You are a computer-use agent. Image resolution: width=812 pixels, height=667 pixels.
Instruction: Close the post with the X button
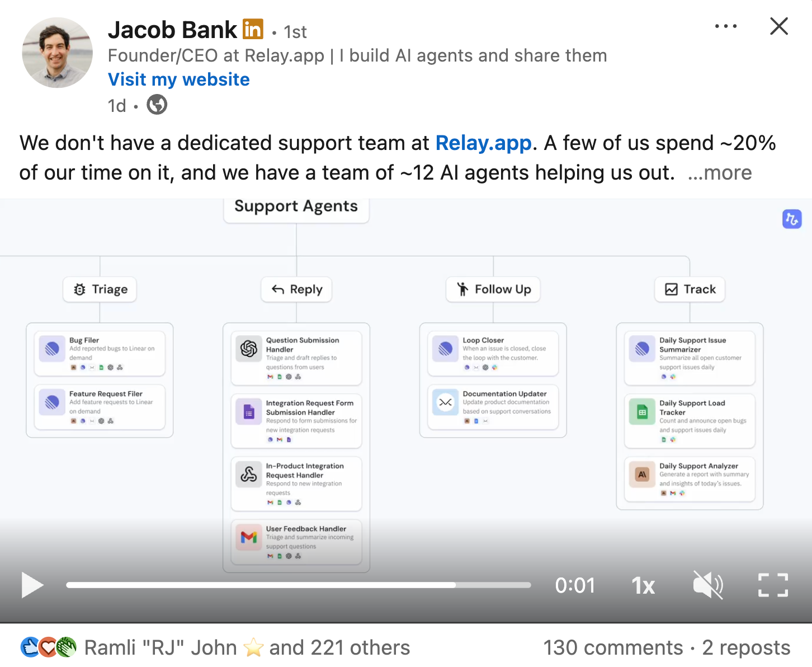click(779, 26)
